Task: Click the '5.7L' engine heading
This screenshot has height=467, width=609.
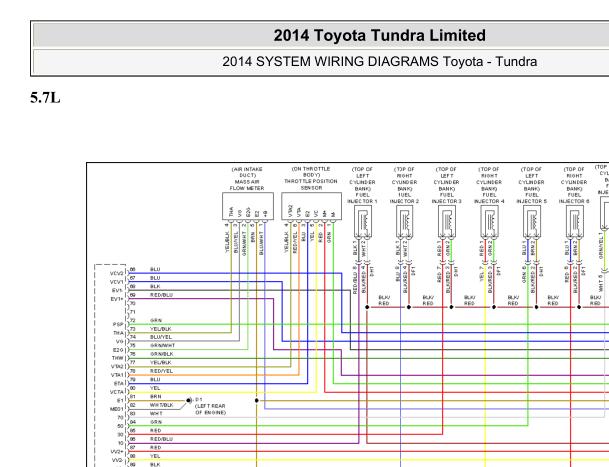Action: click(x=45, y=98)
